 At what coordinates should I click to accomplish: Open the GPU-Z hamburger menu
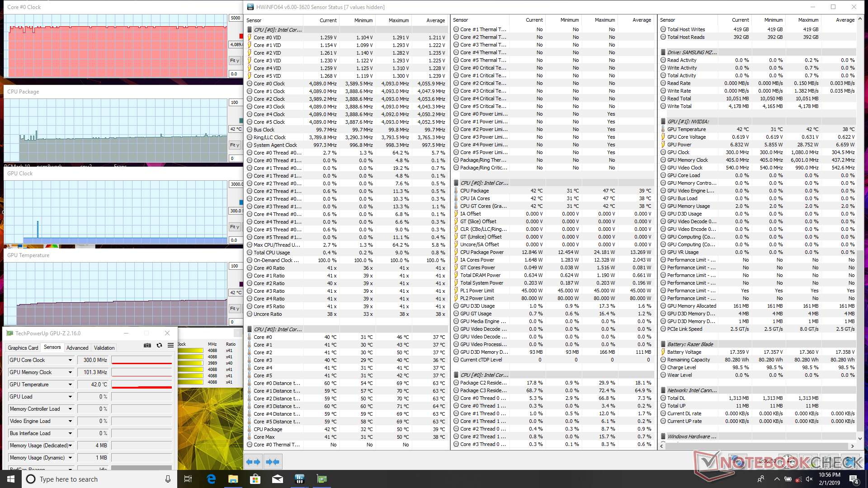pyautogui.click(x=170, y=345)
